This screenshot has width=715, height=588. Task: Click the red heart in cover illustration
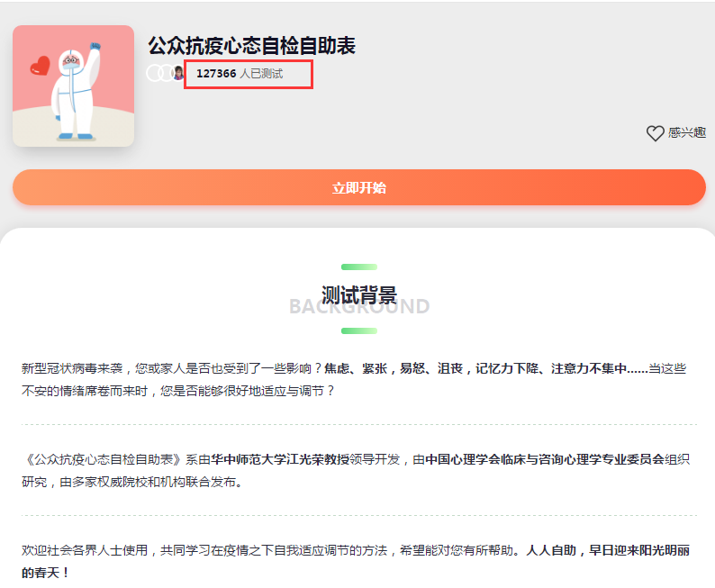[x=39, y=66]
